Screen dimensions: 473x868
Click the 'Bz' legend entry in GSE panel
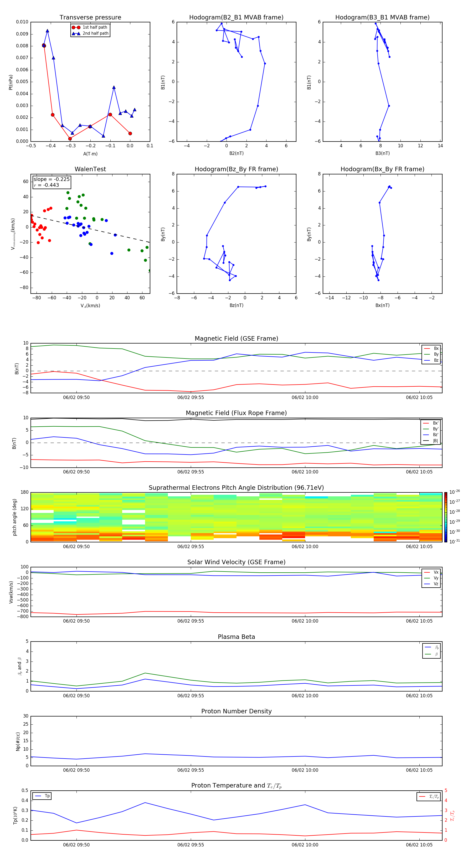431,360
